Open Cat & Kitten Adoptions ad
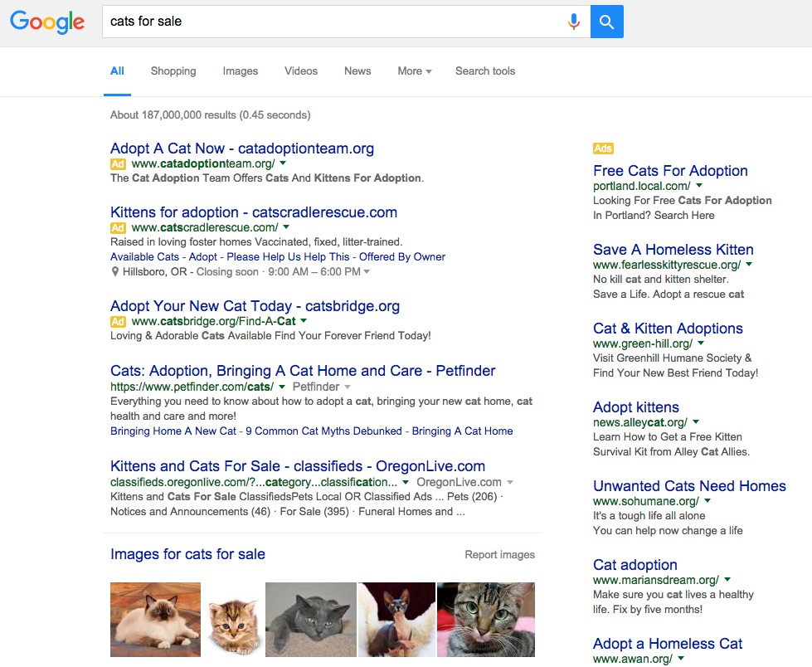This screenshot has width=812, height=667. [x=668, y=329]
